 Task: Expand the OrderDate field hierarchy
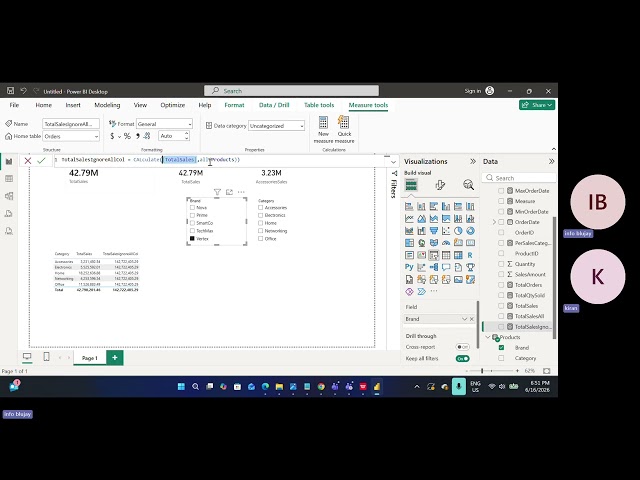click(x=494, y=222)
